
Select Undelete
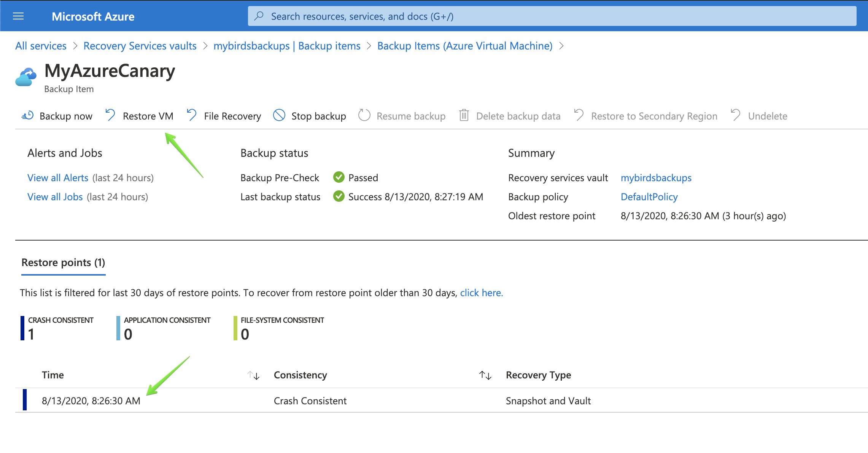pyautogui.click(x=768, y=116)
